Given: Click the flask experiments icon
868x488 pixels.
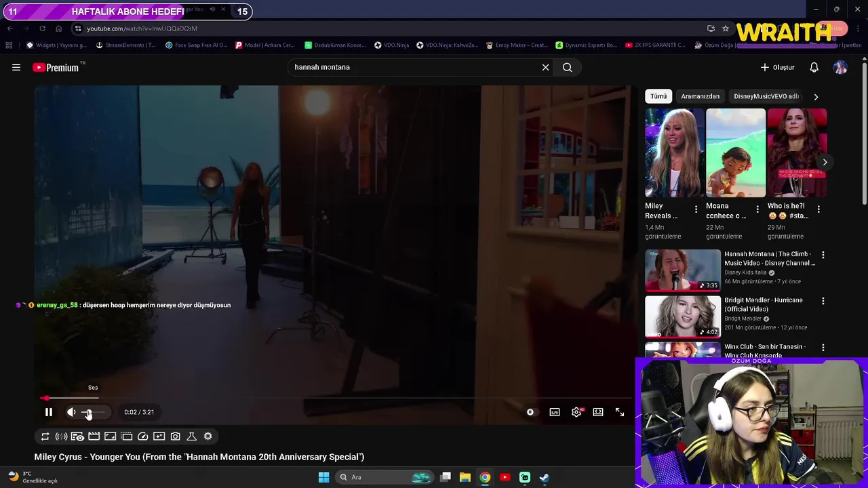Looking at the screenshot, I should 191,436.
